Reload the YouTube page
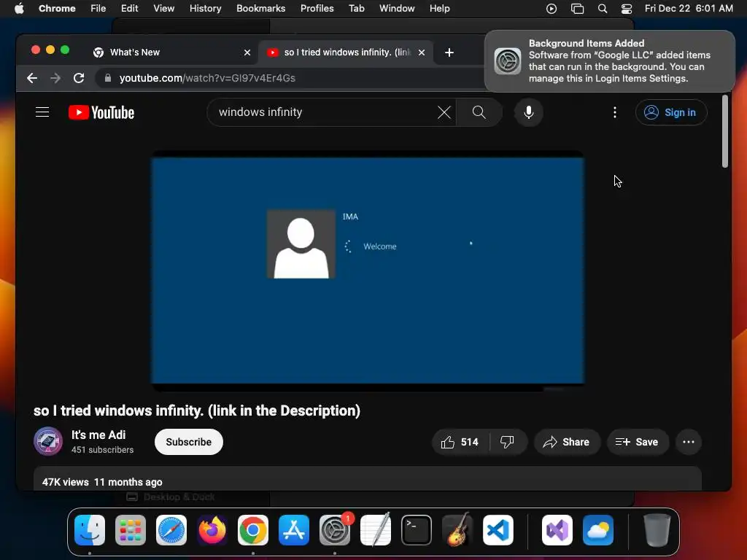This screenshot has height=560, width=747. [x=79, y=78]
